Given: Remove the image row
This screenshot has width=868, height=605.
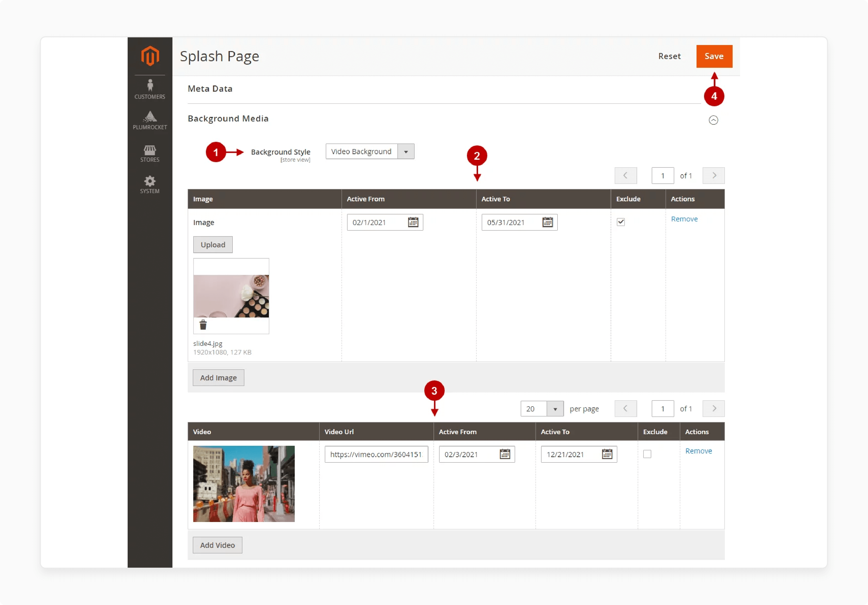Looking at the screenshot, I should [x=684, y=219].
